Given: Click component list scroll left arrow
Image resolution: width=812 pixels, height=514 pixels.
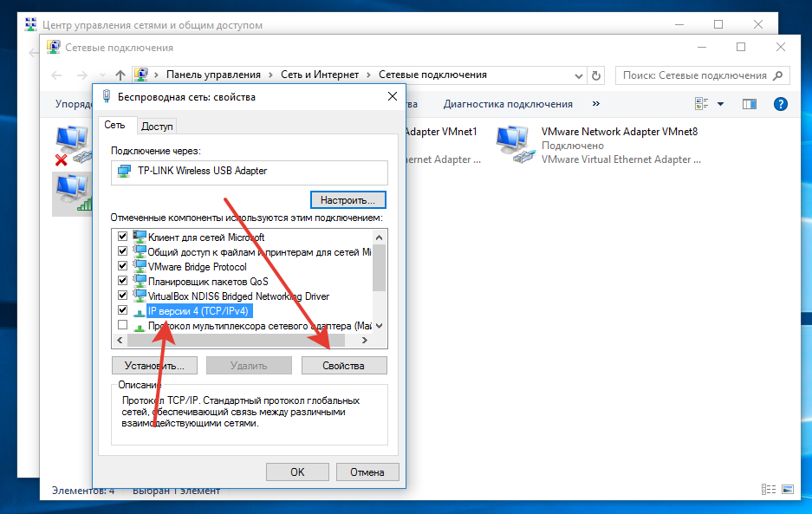Looking at the screenshot, I should (x=120, y=341).
